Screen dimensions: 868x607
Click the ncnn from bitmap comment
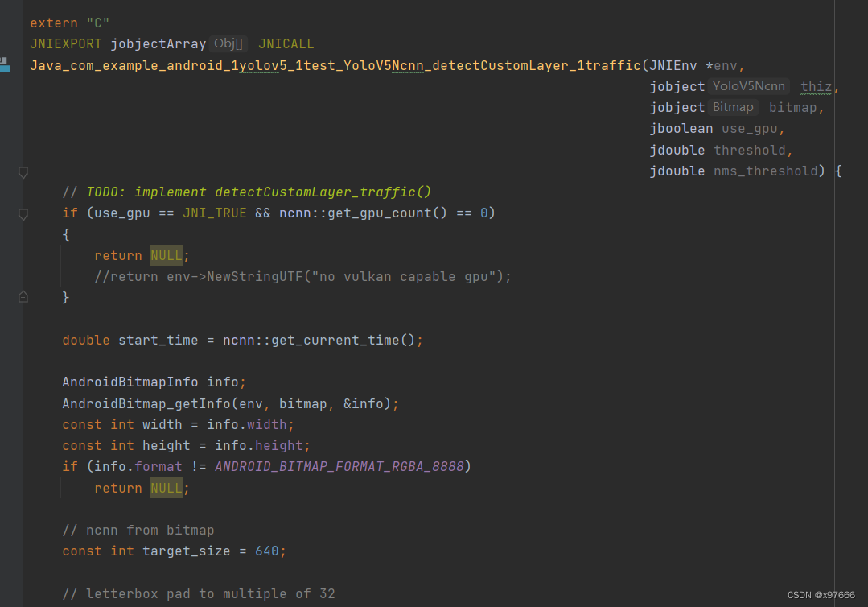138,531
